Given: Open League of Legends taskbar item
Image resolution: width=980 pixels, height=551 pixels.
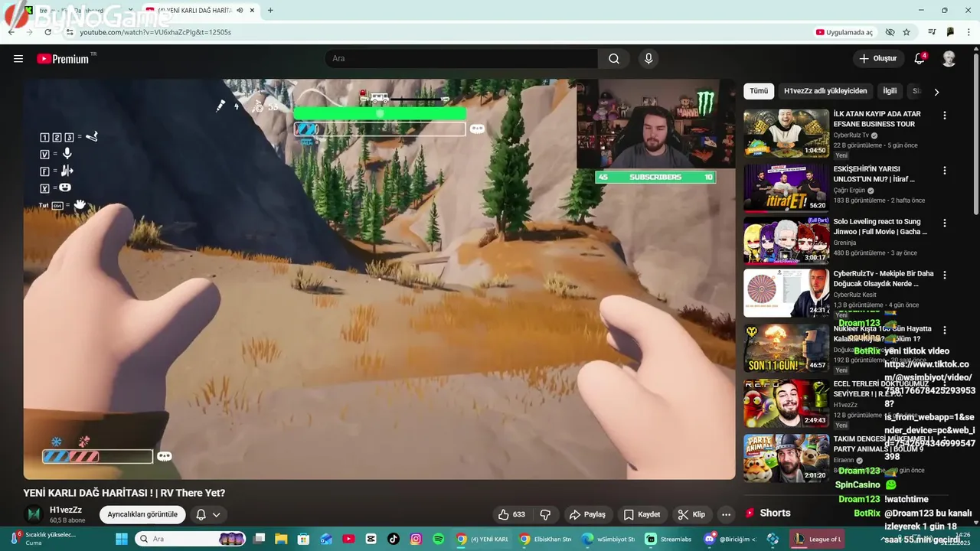Looking at the screenshot, I should (x=818, y=539).
